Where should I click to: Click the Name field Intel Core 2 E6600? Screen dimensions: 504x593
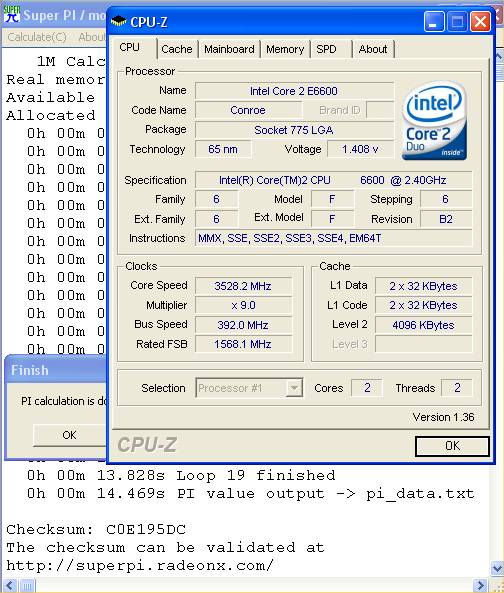point(294,91)
